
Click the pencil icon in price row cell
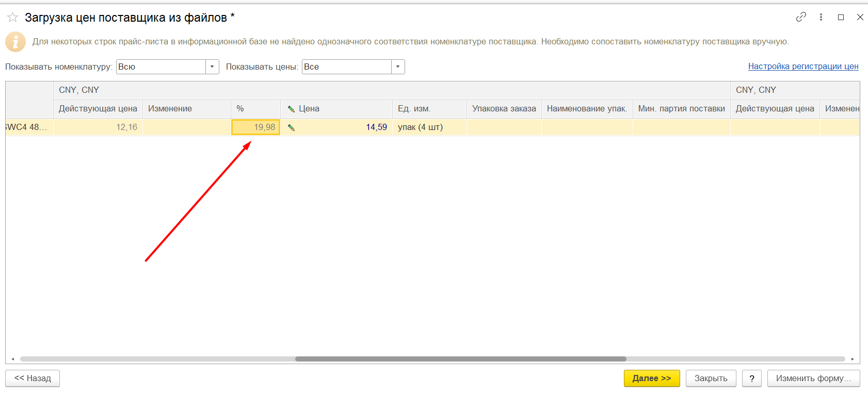291,127
